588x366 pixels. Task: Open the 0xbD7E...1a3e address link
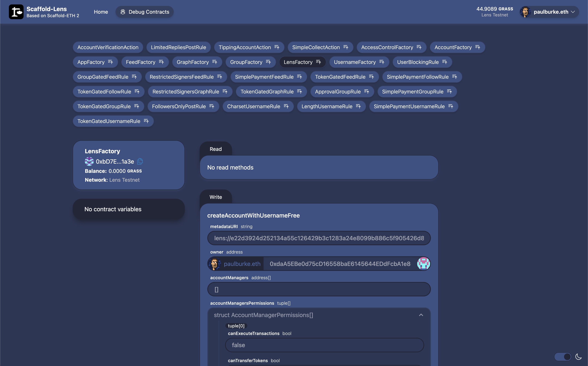click(115, 161)
